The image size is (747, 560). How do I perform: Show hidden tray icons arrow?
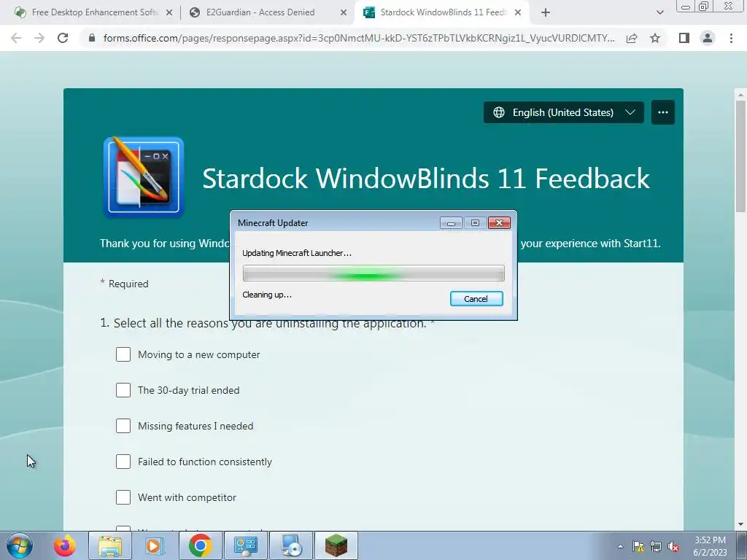click(620, 546)
